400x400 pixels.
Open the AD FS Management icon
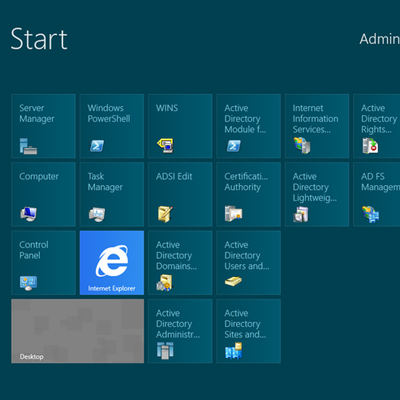click(371, 214)
